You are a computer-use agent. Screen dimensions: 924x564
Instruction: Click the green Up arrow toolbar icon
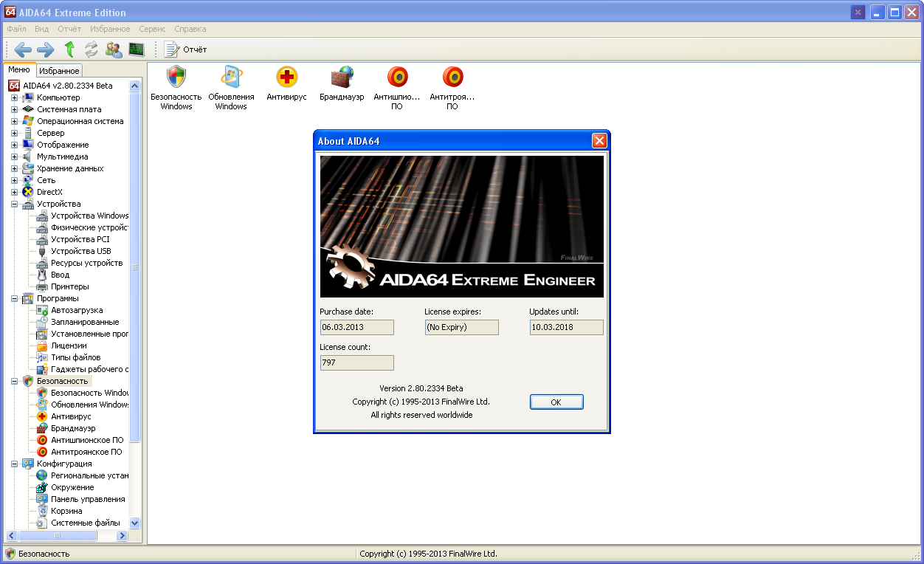pyautogui.click(x=69, y=49)
